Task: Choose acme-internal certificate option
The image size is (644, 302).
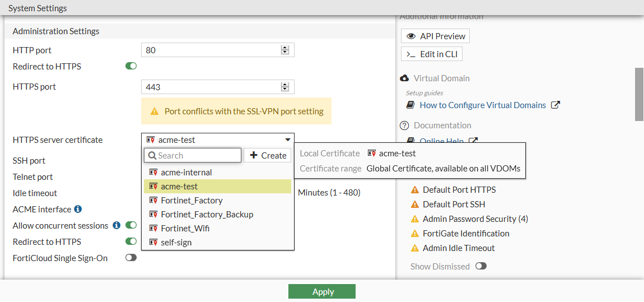Action: (186, 172)
